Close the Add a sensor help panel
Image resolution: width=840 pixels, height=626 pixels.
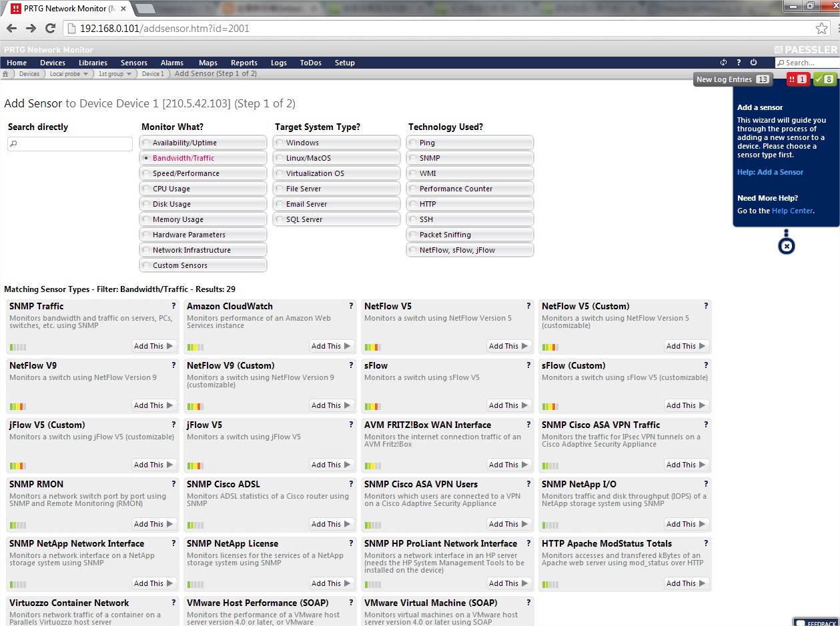click(787, 246)
